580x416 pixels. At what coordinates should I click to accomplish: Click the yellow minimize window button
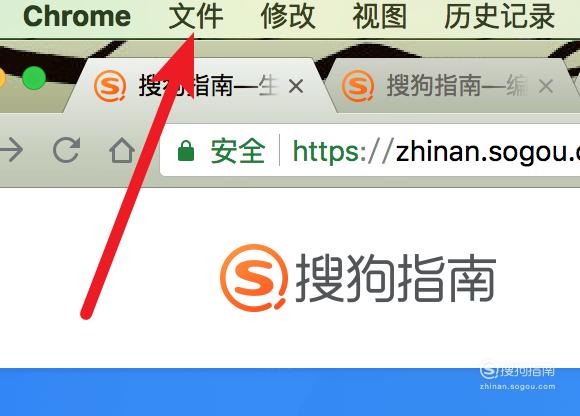[x=1, y=78]
